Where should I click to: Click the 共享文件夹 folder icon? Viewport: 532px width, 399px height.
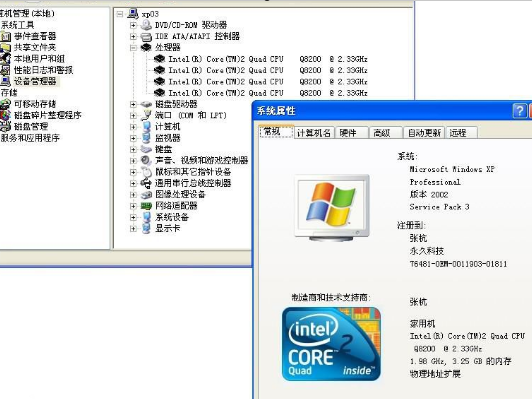pyautogui.click(x=5, y=47)
